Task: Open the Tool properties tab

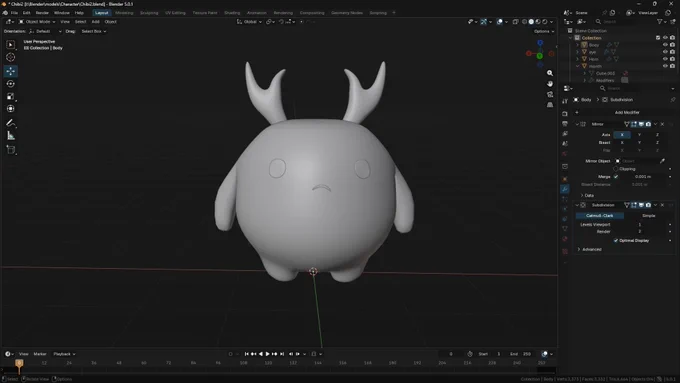Action: click(565, 101)
